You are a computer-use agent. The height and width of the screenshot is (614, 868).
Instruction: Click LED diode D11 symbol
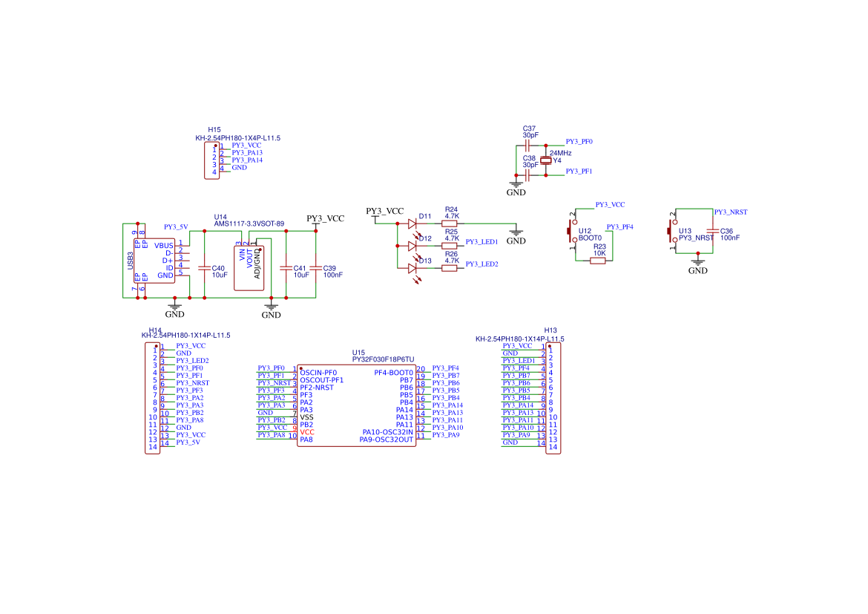pyautogui.click(x=412, y=224)
